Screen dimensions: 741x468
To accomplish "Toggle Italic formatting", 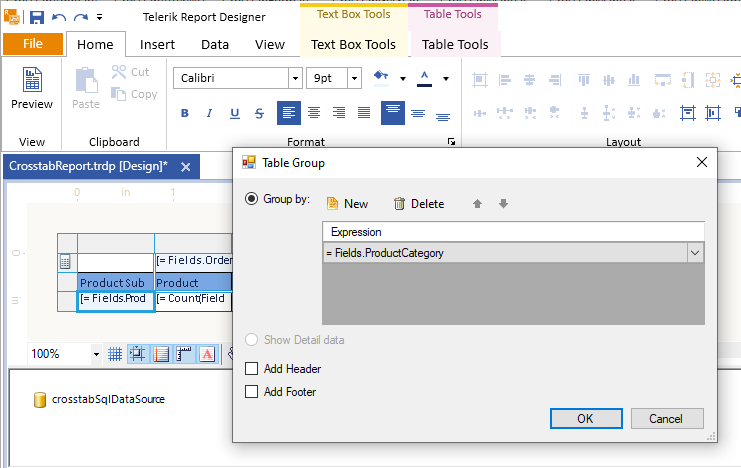I will pyautogui.click(x=209, y=113).
